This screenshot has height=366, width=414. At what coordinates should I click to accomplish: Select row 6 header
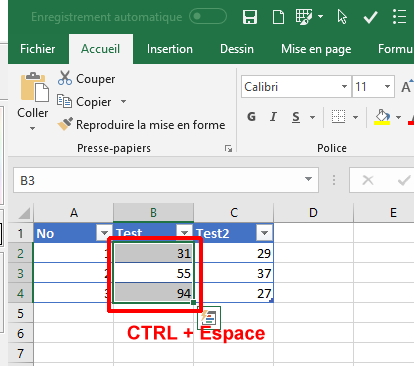pos(20,333)
